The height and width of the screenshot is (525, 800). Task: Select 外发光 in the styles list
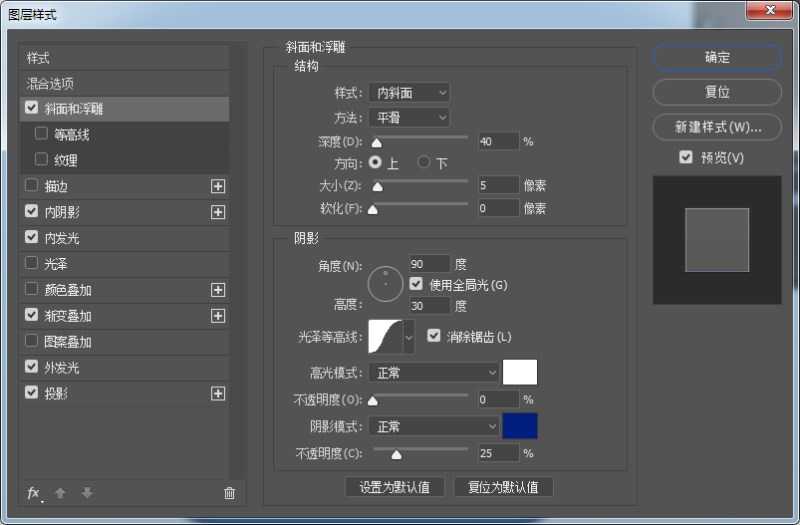61,368
